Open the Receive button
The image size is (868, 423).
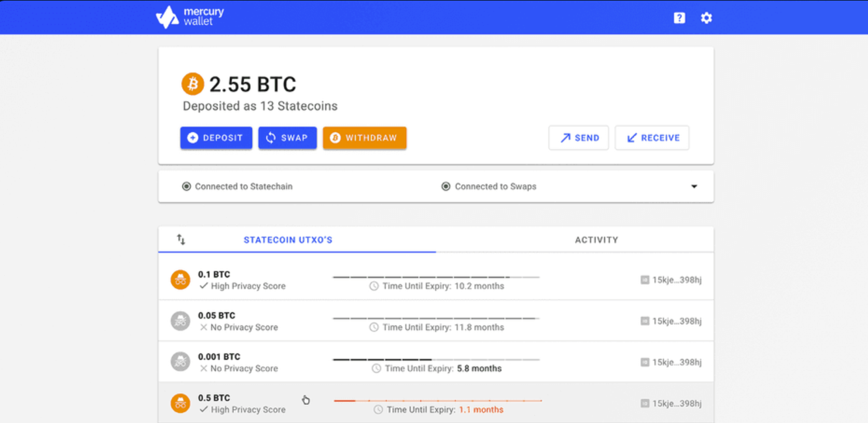[652, 138]
